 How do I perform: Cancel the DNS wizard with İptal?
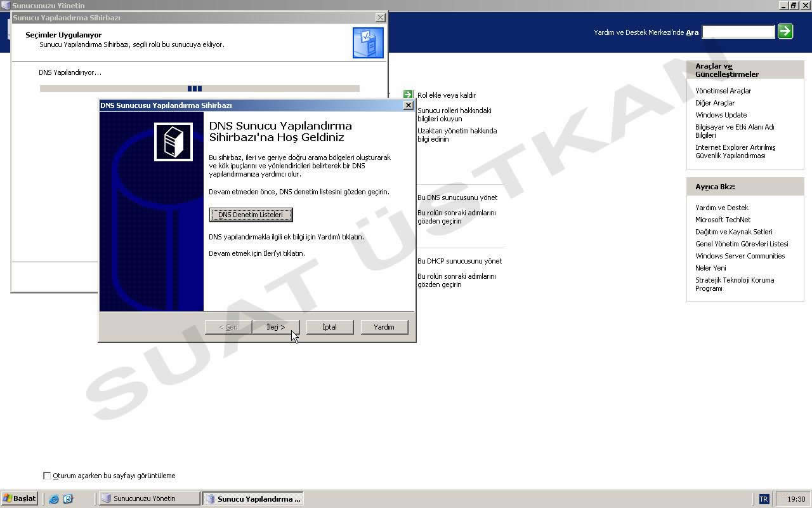coord(329,327)
